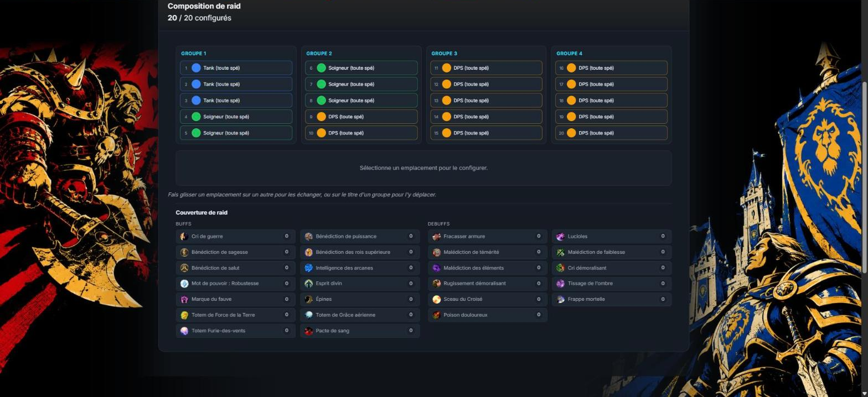The width and height of the screenshot is (868, 397).
Task: Select slot 1 Tank (toute spé)
Action: pos(236,68)
